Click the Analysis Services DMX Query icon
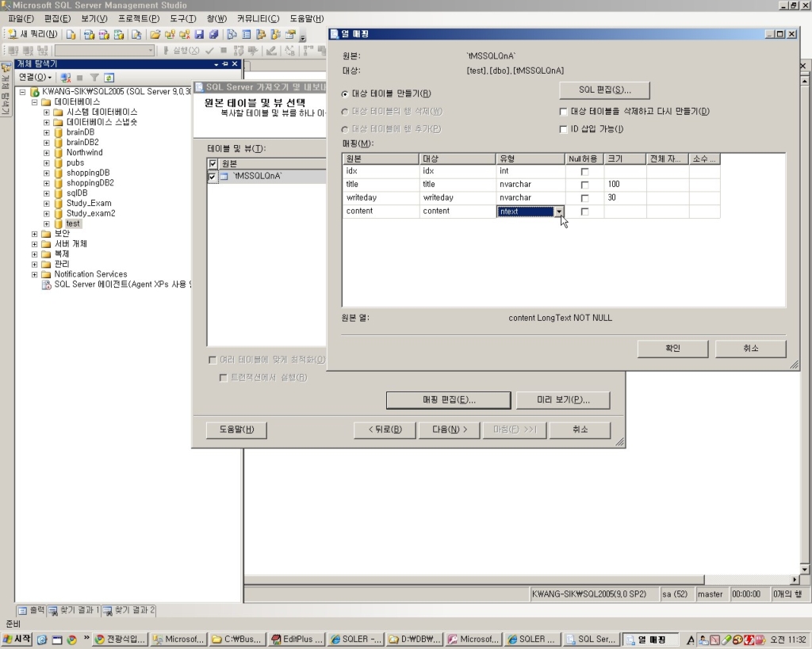 (x=104, y=35)
